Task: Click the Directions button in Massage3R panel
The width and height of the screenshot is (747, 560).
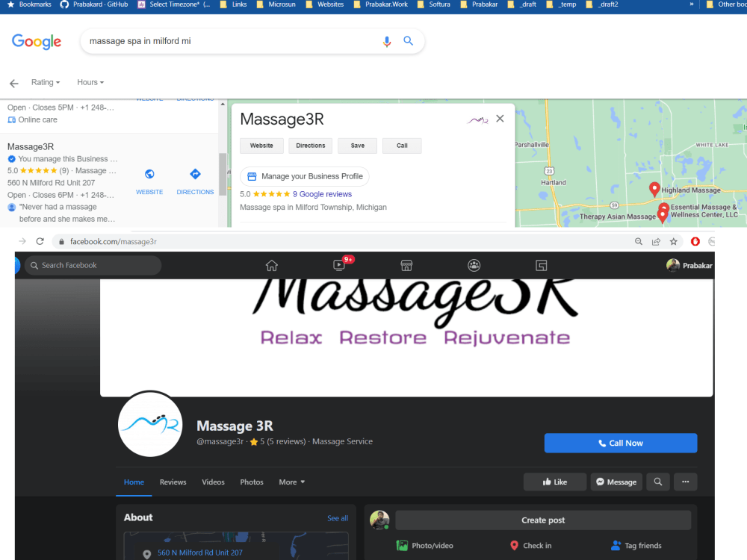Action: pyautogui.click(x=311, y=146)
